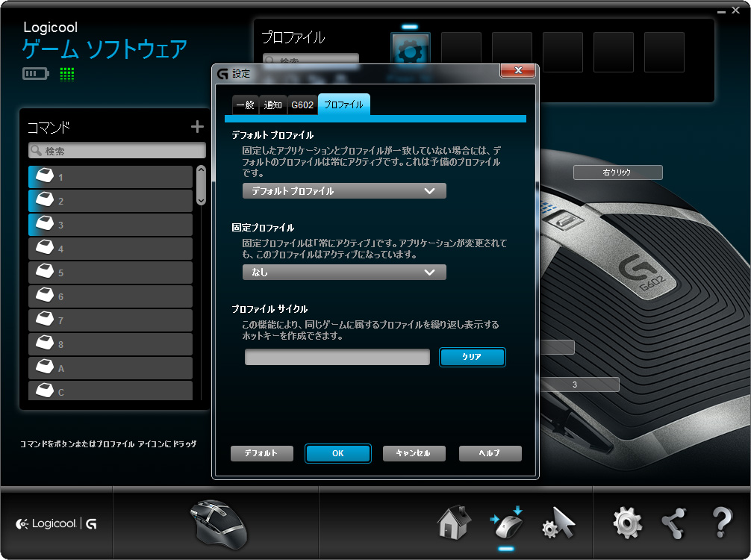The image size is (751, 560).
Task: Switch to the 一般 tab
Action: click(x=245, y=105)
